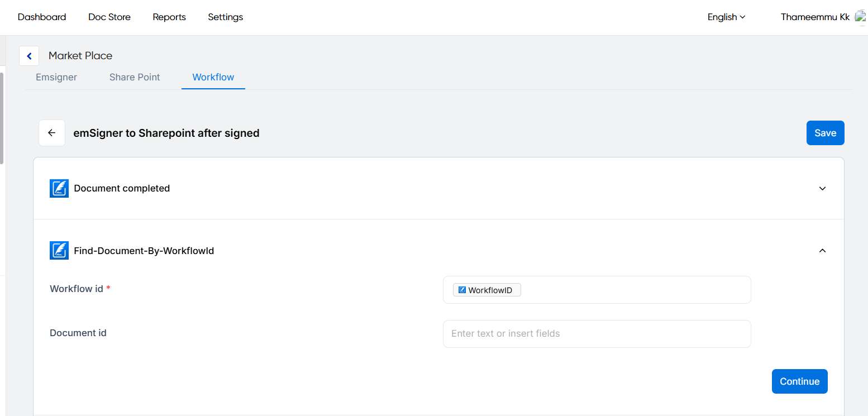Click the emSigner icon beside Find-Document-By-WorkflowId
This screenshot has width=868, height=416.
[x=59, y=251]
